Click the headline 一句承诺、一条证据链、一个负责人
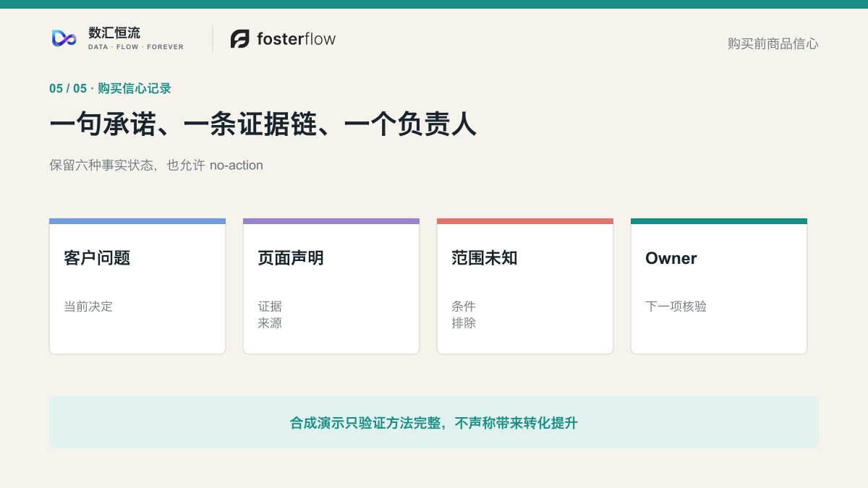Screen dimensions: 868x488 tap(263, 124)
